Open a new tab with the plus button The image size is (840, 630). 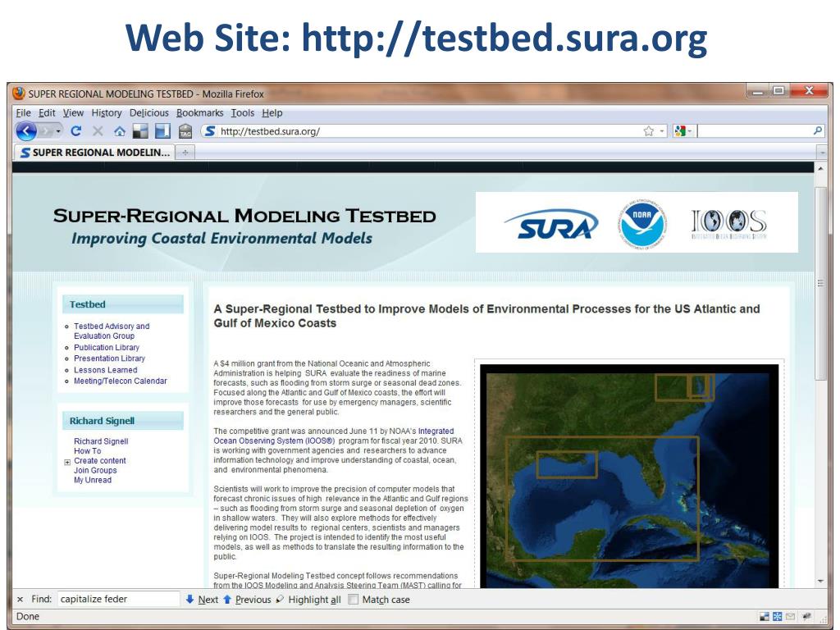(185, 153)
